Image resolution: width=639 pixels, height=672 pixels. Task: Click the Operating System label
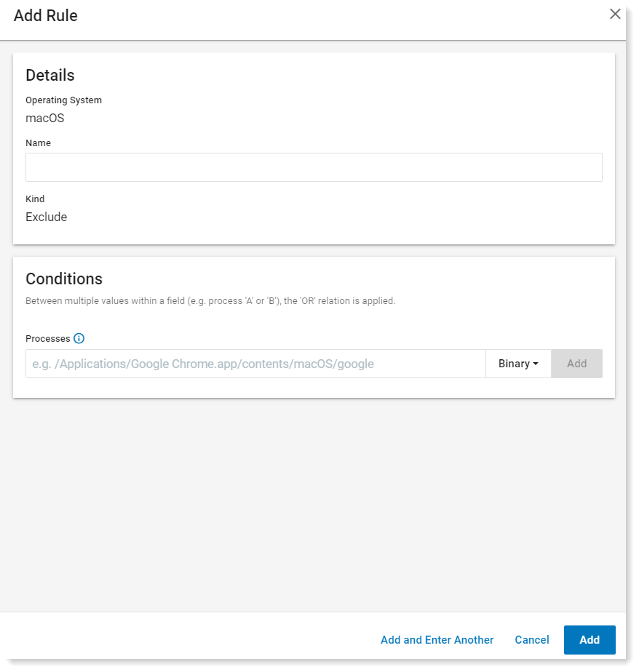point(63,100)
